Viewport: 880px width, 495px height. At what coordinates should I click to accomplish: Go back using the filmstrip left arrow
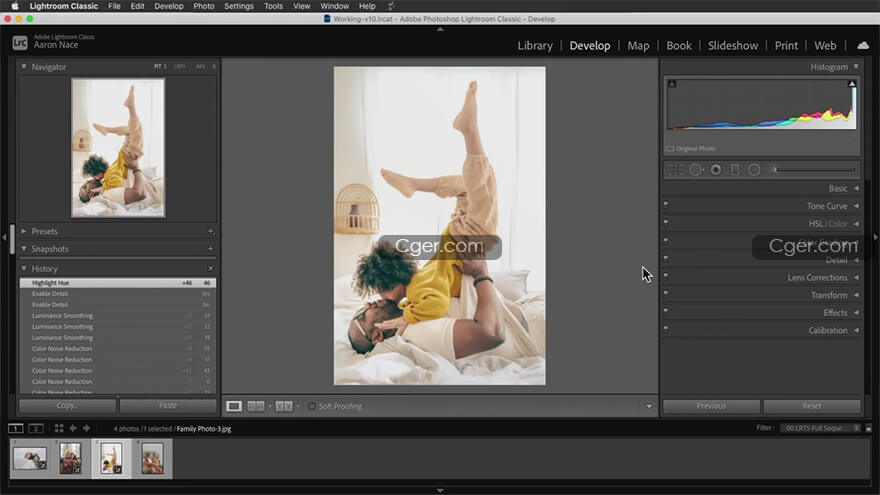click(x=73, y=428)
